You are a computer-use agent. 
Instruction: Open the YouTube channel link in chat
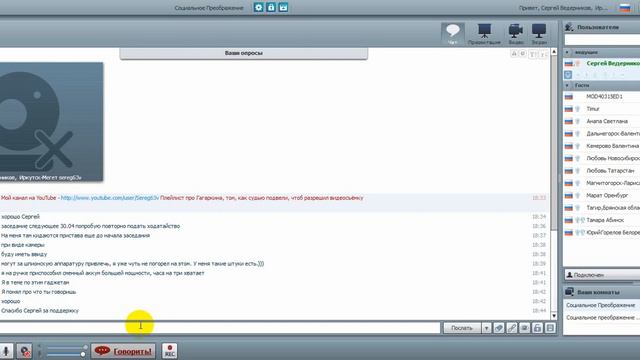coord(110,198)
